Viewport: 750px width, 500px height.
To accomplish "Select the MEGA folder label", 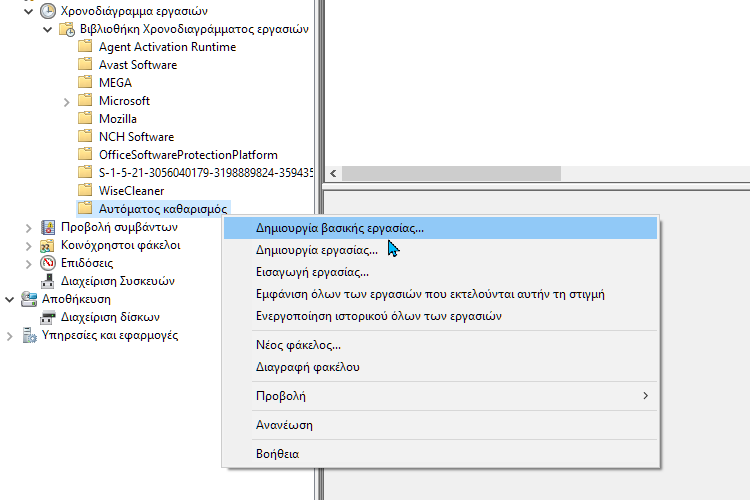I will coord(115,82).
